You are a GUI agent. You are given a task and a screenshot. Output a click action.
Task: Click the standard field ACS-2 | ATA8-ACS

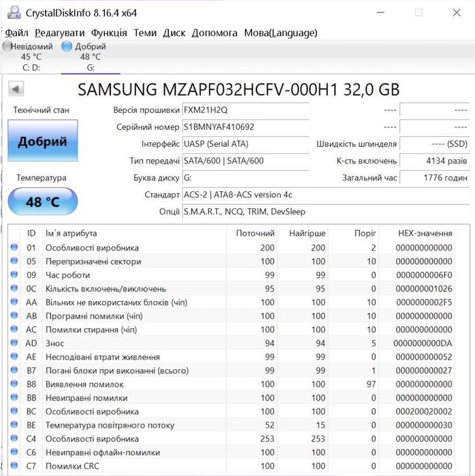tap(326, 195)
